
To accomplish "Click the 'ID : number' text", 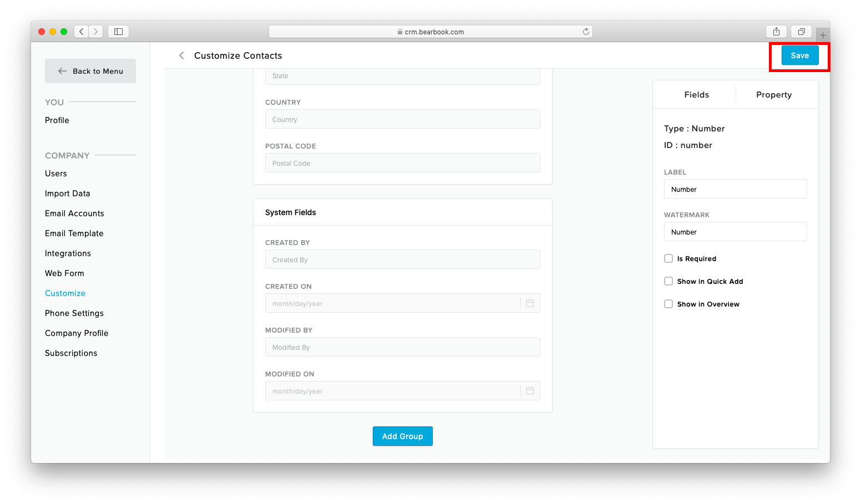I will click(x=688, y=145).
